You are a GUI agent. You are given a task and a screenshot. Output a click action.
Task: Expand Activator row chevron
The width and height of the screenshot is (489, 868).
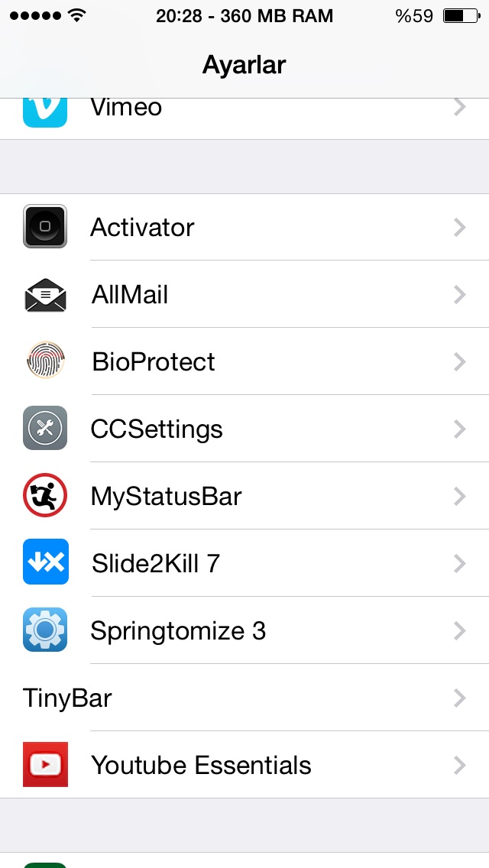(x=459, y=228)
